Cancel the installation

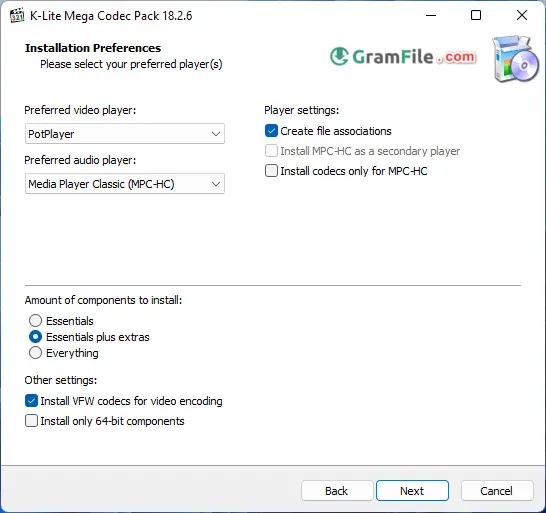(x=497, y=491)
